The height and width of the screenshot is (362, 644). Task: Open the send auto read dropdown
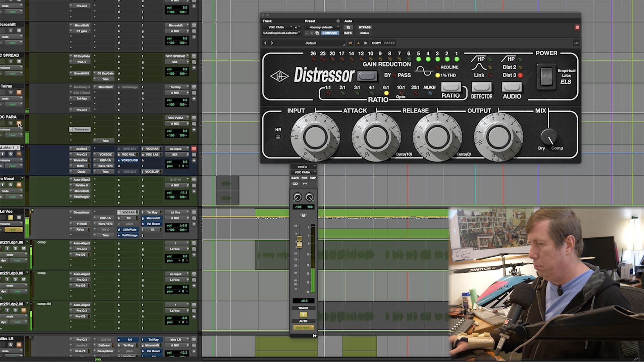(x=303, y=327)
